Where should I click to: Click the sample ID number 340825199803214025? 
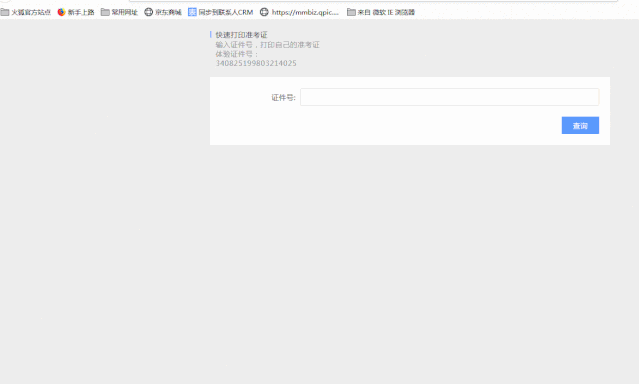point(256,63)
